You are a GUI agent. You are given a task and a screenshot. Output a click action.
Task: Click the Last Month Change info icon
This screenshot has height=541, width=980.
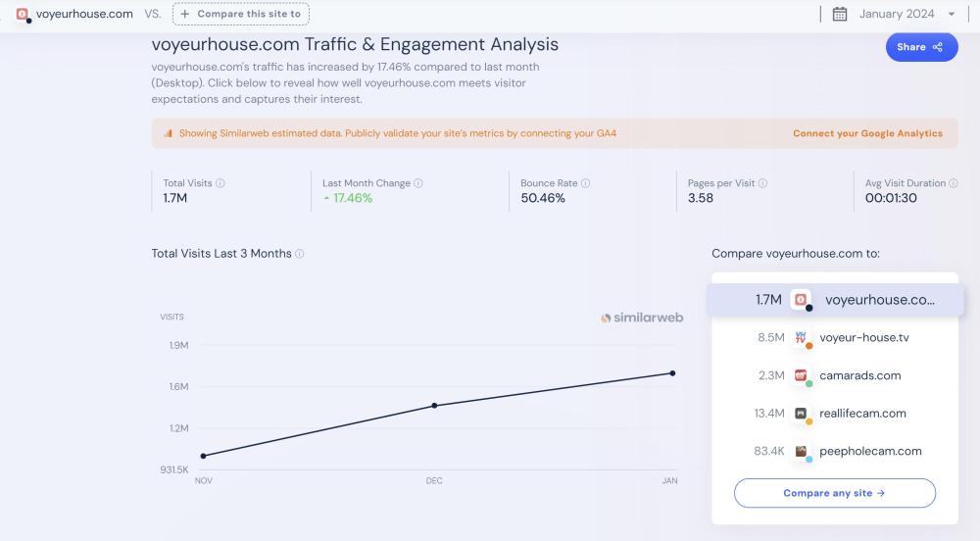tap(418, 183)
